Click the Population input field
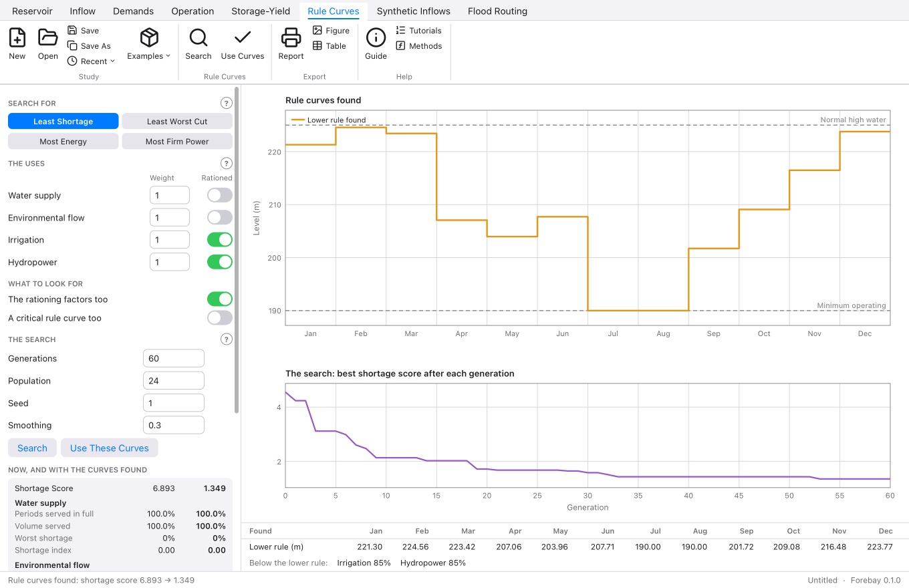 coord(174,381)
